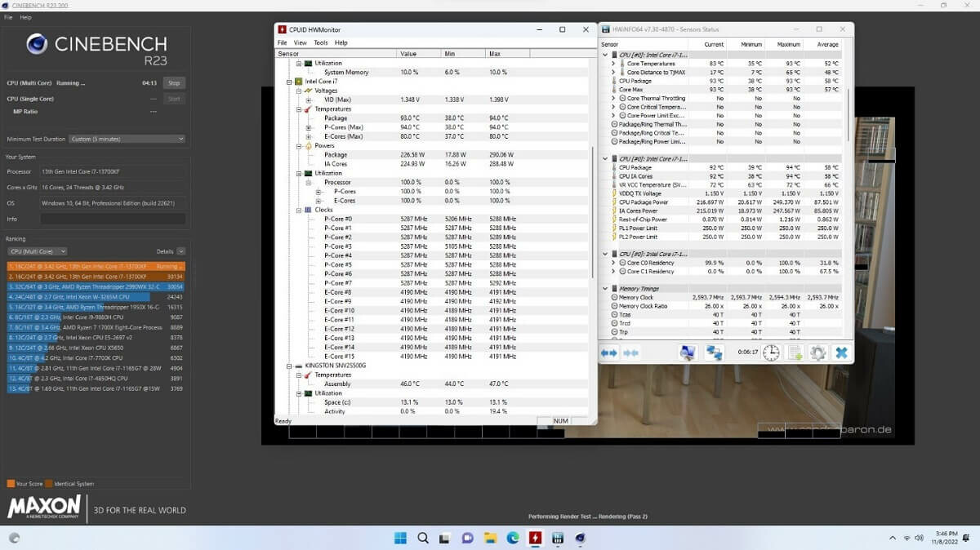Reset HWiNFO clock timer icon

[771, 353]
